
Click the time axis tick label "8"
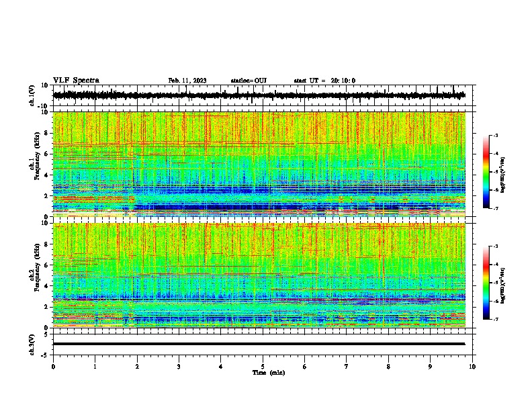click(x=388, y=367)
